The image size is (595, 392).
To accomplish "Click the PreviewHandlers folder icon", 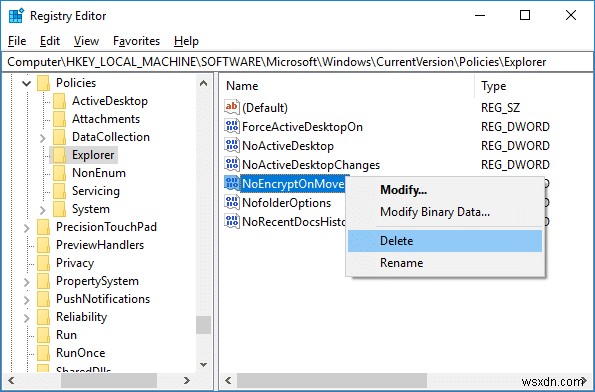I will 44,245.
